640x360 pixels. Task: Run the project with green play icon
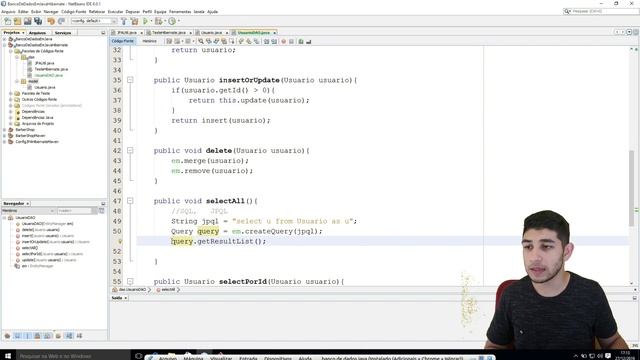(x=145, y=21)
